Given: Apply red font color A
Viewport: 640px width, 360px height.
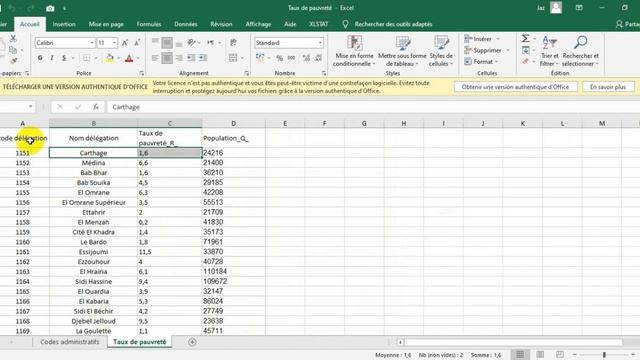Looking at the screenshot, I should click(x=129, y=58).
